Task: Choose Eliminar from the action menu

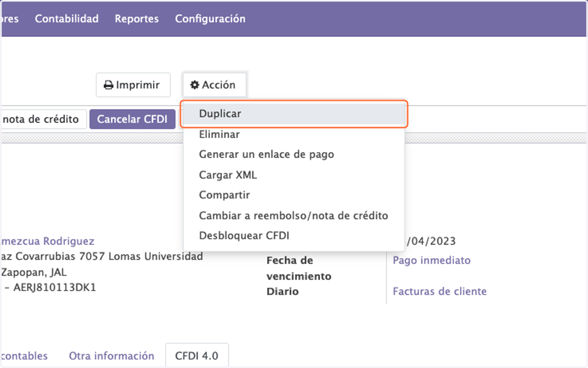Action: click(x=294, y=134)
